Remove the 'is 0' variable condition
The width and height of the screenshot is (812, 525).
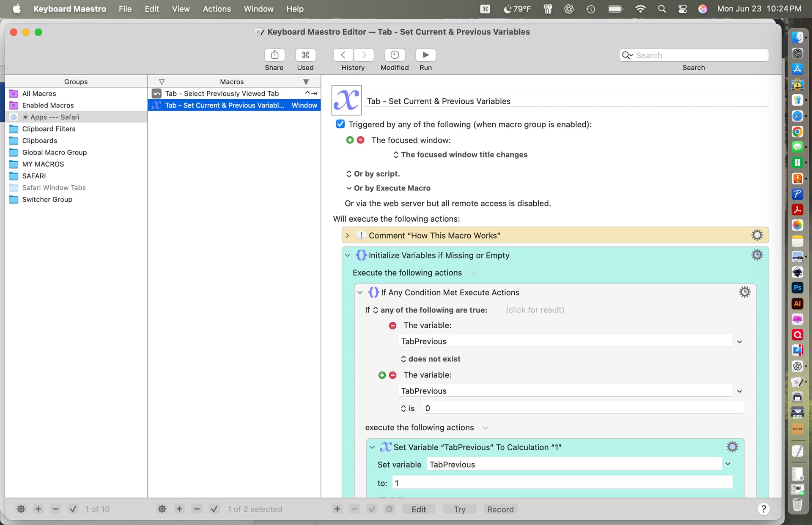(x=392, y=375)
